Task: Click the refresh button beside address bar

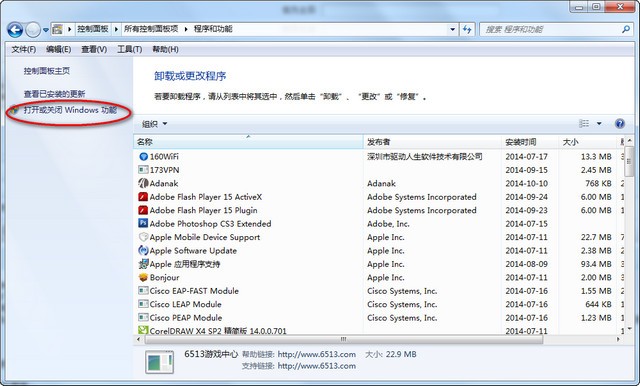Action: 467,29
